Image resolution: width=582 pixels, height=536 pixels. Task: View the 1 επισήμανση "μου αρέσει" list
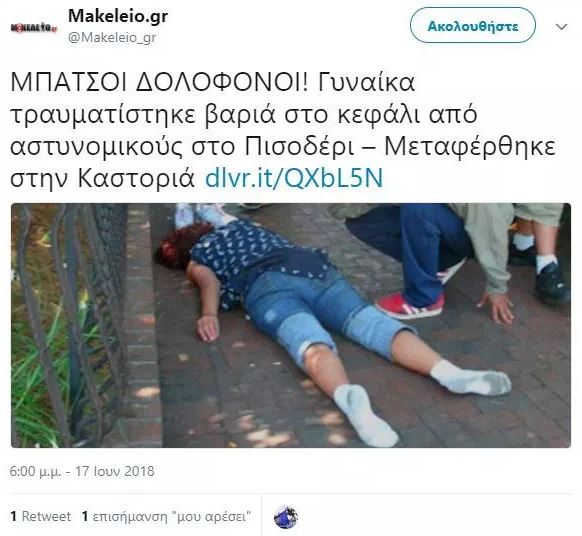coord(166,516)
